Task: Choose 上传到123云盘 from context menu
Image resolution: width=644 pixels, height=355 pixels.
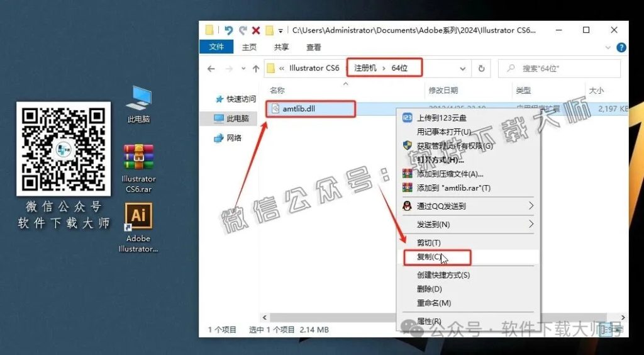Action: [x=441, y=118]
